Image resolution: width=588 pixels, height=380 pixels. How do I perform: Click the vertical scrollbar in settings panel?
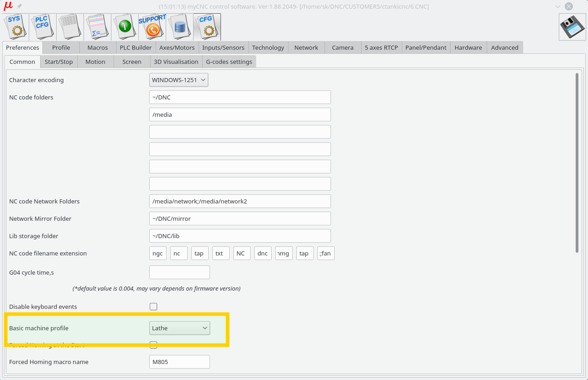click(x=577, y=162)
